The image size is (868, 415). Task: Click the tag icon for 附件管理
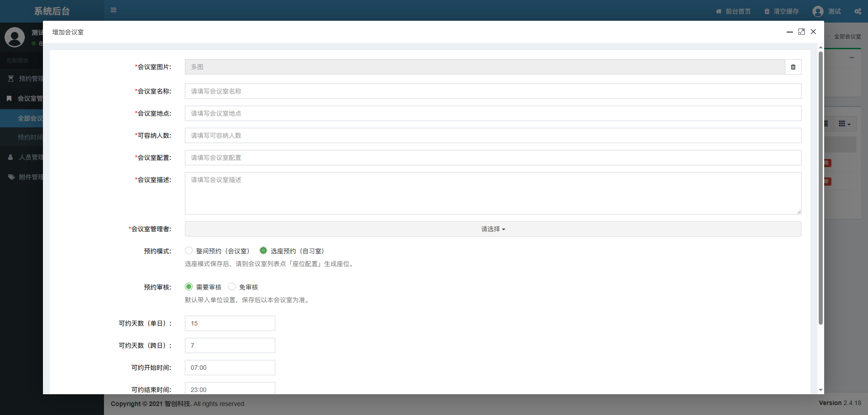pos(11,177)
